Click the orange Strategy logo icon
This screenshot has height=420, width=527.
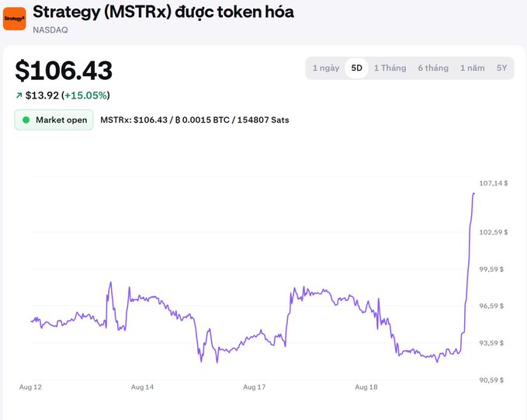(15, 19)
